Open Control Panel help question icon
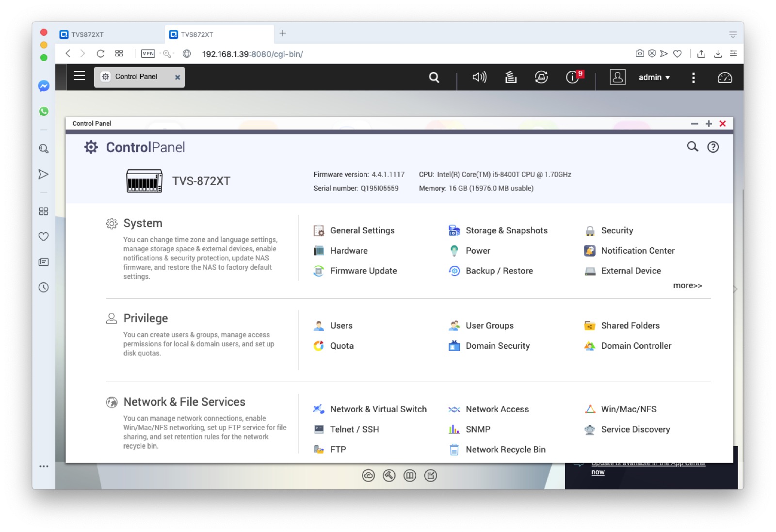Screen dimensions: 776x532 click(713, 147)
